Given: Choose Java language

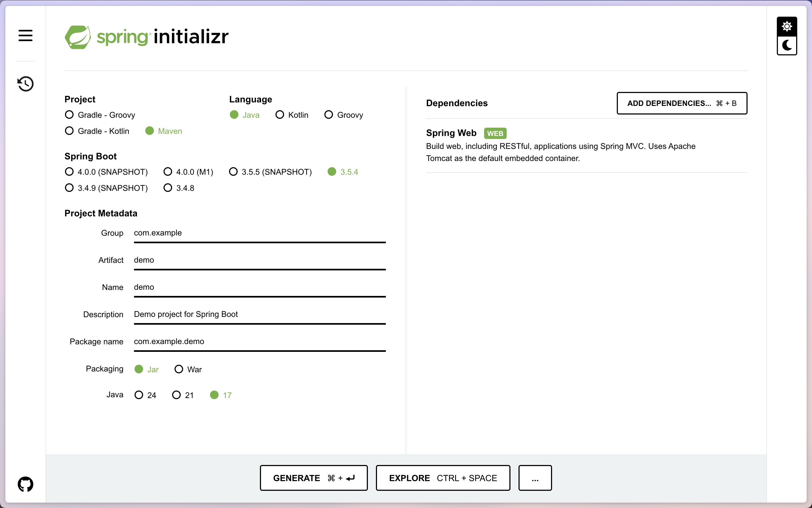Looking at the screenshot, I should point(245,115).
